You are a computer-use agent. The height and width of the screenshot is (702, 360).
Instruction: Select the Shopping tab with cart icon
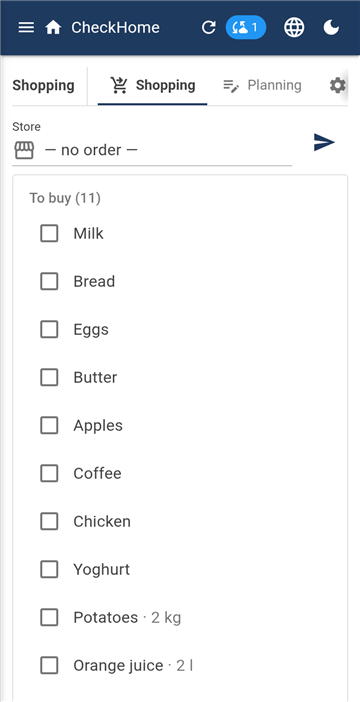153,85
